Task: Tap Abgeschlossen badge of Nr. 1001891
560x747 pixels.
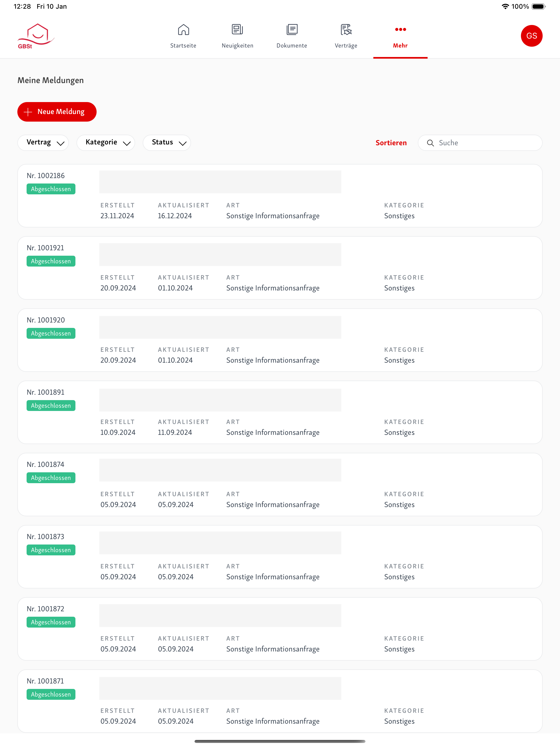Action: 51,406
